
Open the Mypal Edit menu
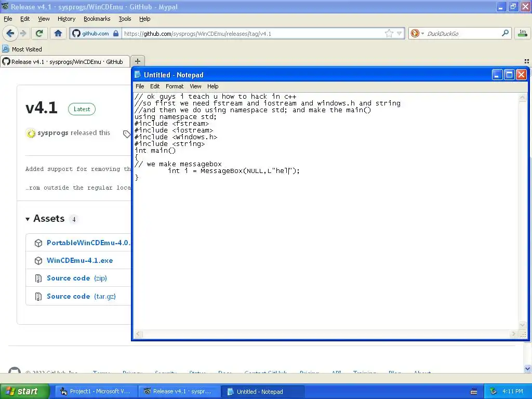tap(25, 19)
